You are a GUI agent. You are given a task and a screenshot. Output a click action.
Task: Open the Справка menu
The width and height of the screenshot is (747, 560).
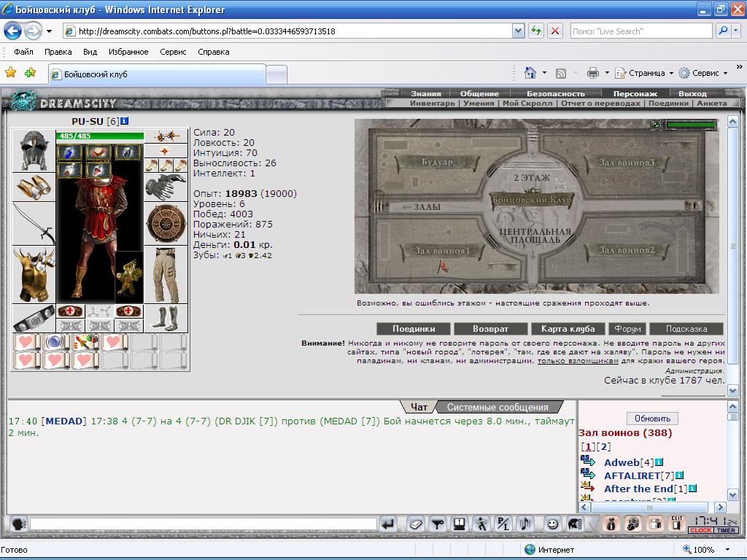(x=214, y=52)
